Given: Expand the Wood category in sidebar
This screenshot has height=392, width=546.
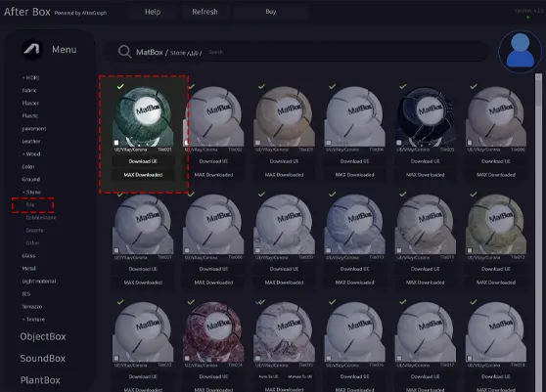Looking at the screenshot, I should [x=31, y=154].
